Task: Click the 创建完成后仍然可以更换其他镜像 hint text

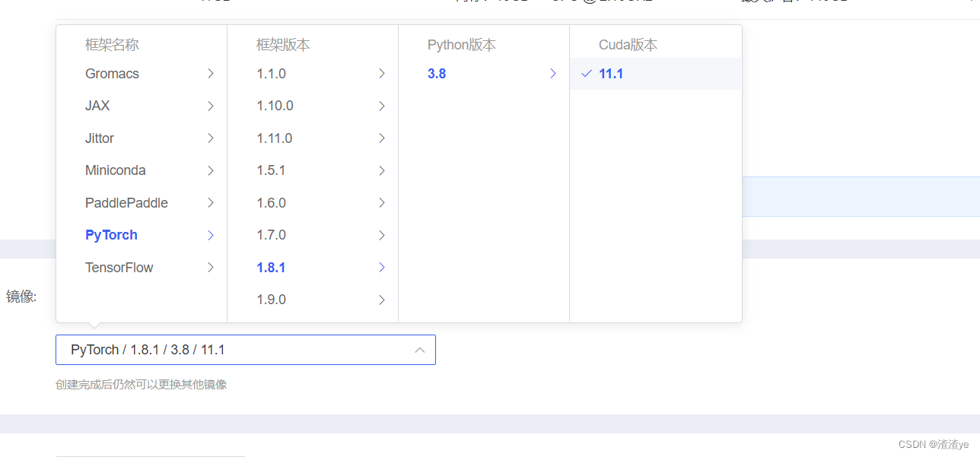Action: point(142,385)
